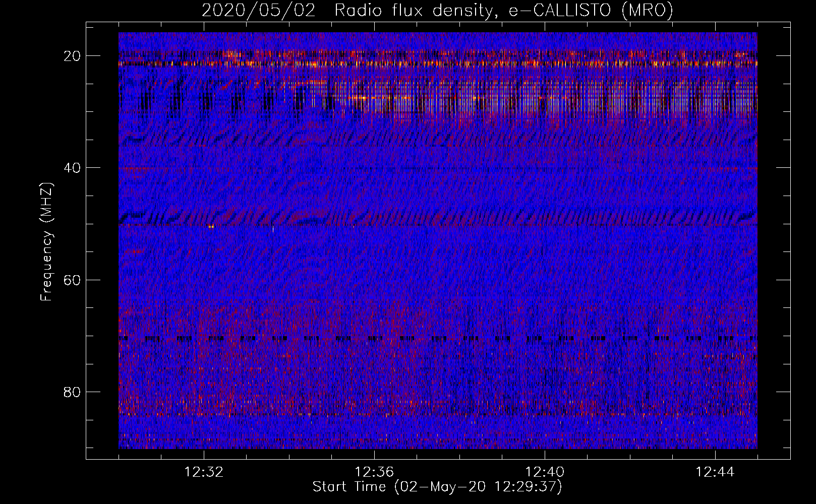The width and height of the screenshot is (816, 504).
Task: Click the 12:44 time tick label
Action: coord(715,472)
